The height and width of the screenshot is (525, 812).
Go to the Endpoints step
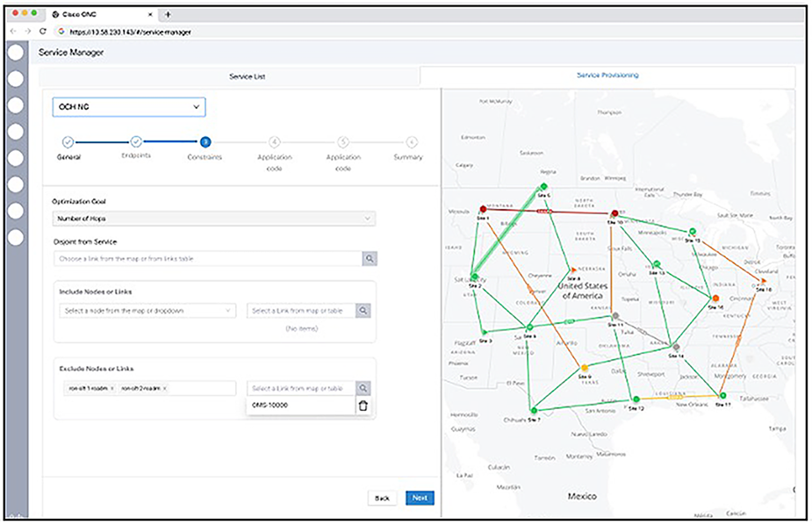pyautogui.click(x=136, y=141)
